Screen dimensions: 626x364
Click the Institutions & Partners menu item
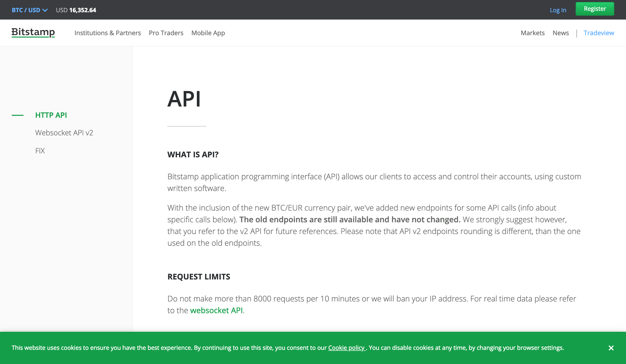[x=108, y=32]
